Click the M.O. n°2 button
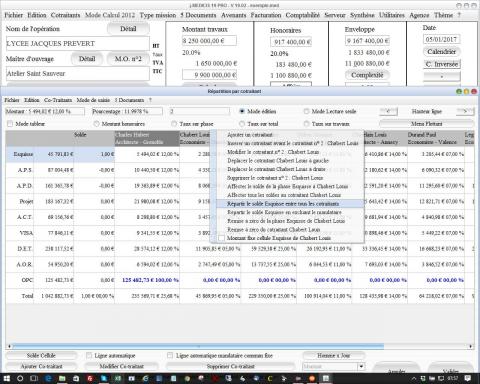480x384 pixels. coord(128,59)
